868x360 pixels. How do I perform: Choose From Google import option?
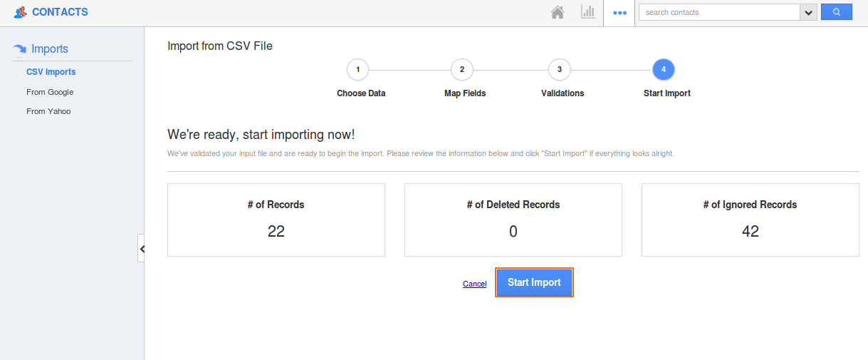coord(50,92)
